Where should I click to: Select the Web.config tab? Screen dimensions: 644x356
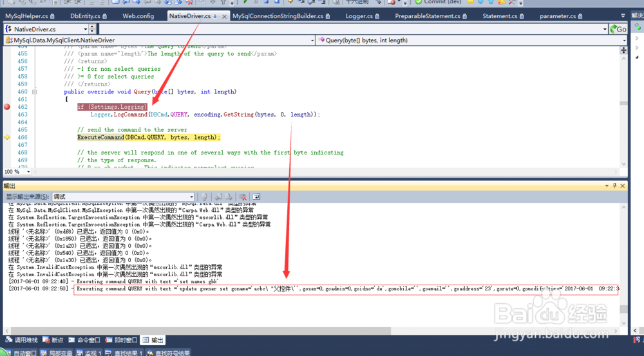(138, 16)
